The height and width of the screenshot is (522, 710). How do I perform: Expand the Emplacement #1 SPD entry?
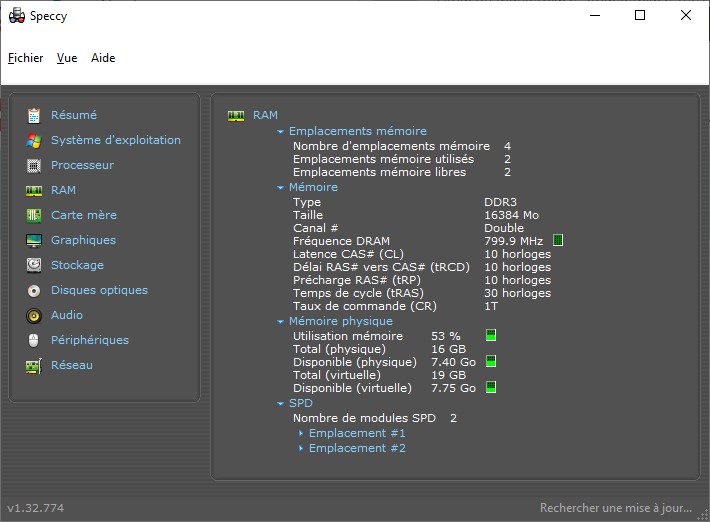[x=356, y=433]
